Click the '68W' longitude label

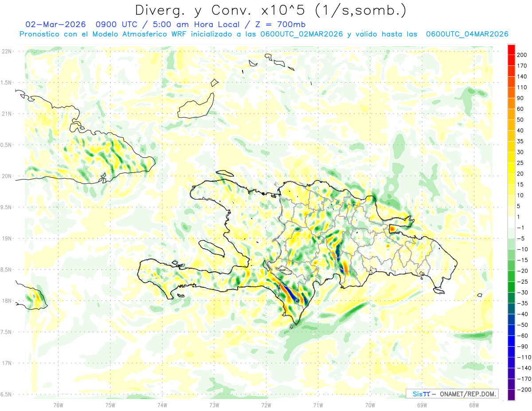474,405
